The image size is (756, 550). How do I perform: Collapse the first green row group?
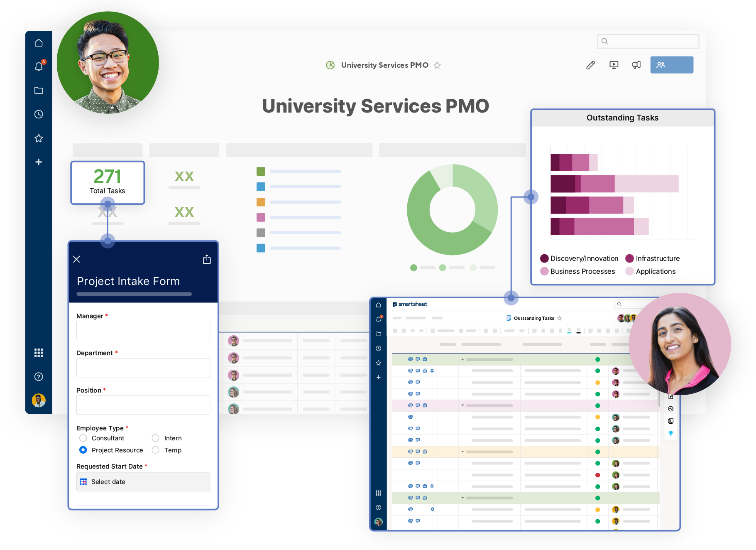[x=462, y=359]
